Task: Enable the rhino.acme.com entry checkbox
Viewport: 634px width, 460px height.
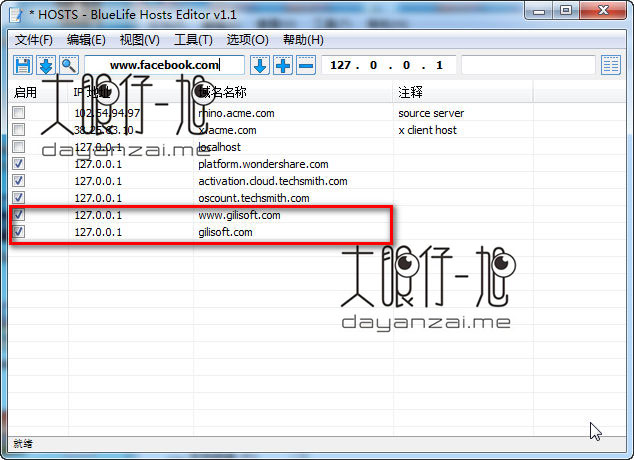Action: point(19,113)
